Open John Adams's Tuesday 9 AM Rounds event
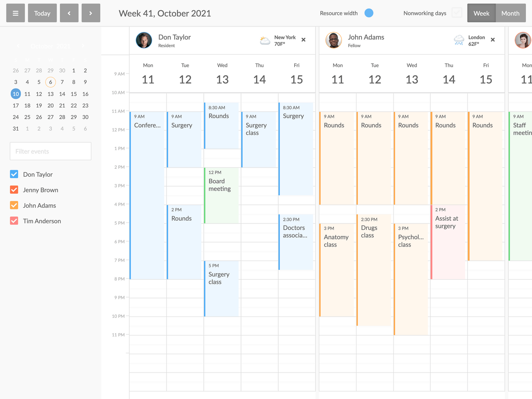The width and height of the screenshot is (532, 399). (x=374, y=158)
